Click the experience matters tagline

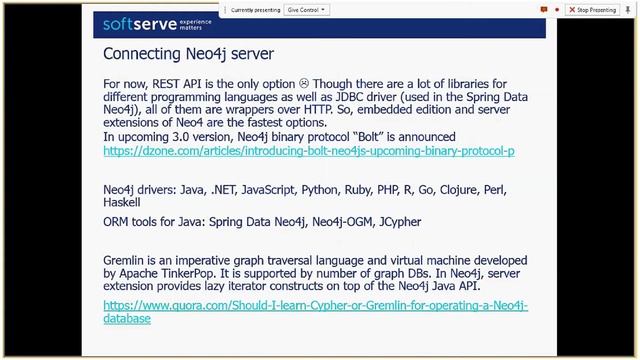[196, 24]
